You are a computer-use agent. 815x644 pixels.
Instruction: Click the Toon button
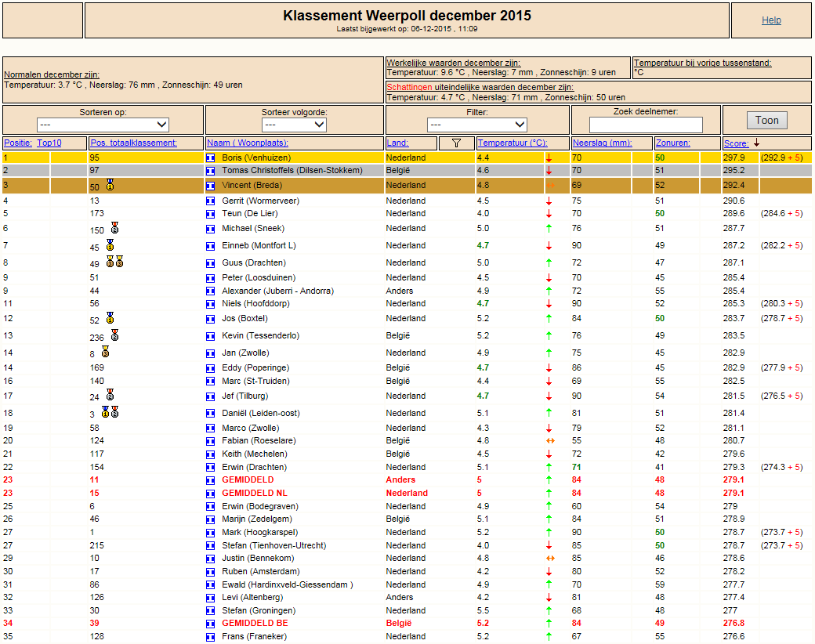pos(766,120)
